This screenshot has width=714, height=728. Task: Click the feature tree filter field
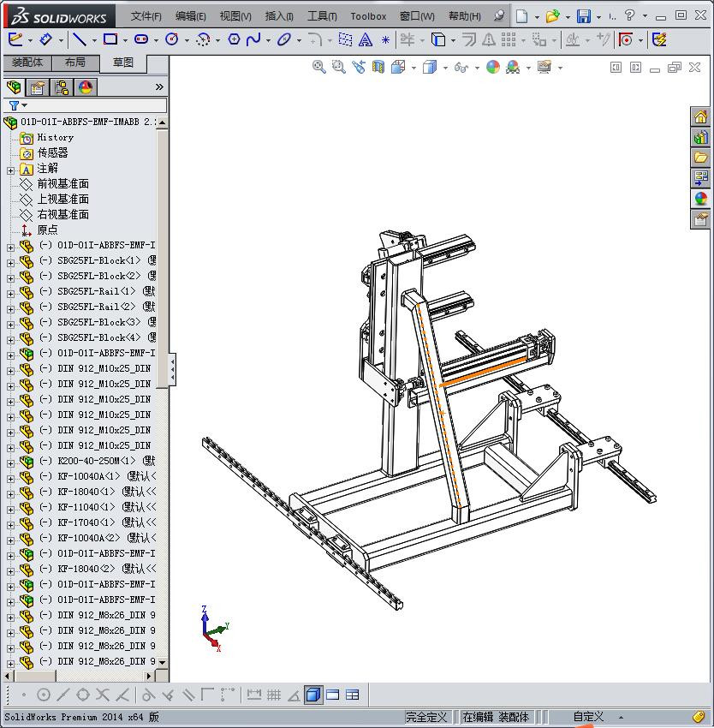(85, 105)
